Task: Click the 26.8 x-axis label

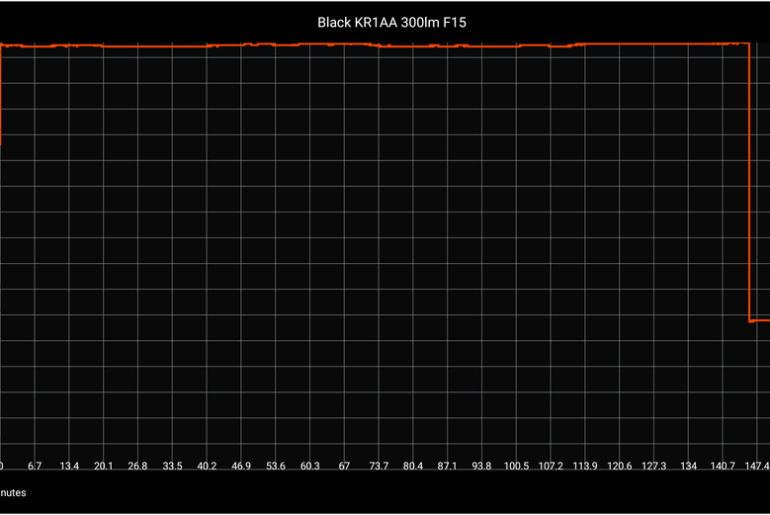Action: [138, 466]
